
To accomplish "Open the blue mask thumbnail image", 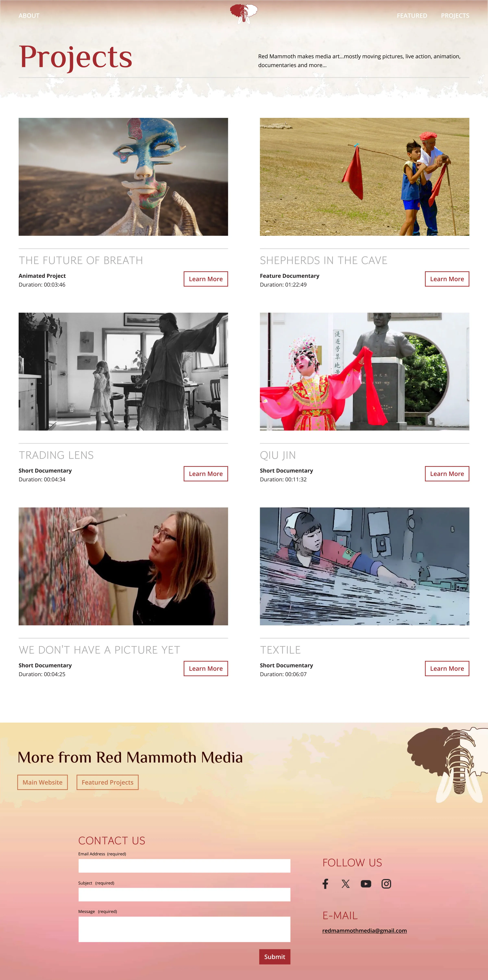I will pos(123,177).
